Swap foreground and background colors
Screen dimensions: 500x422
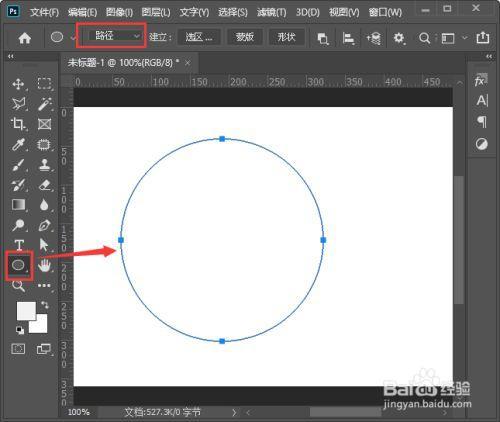click(45, 305)
